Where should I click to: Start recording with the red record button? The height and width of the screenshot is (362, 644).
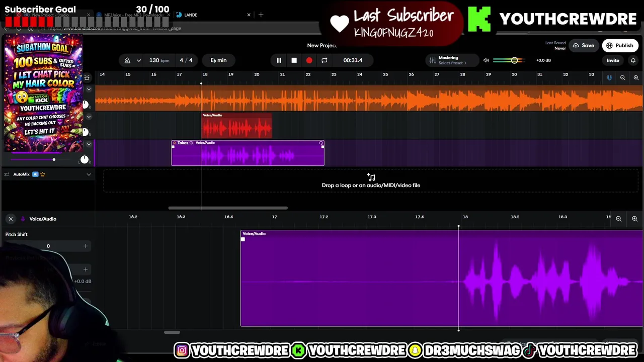coord(309,60)
